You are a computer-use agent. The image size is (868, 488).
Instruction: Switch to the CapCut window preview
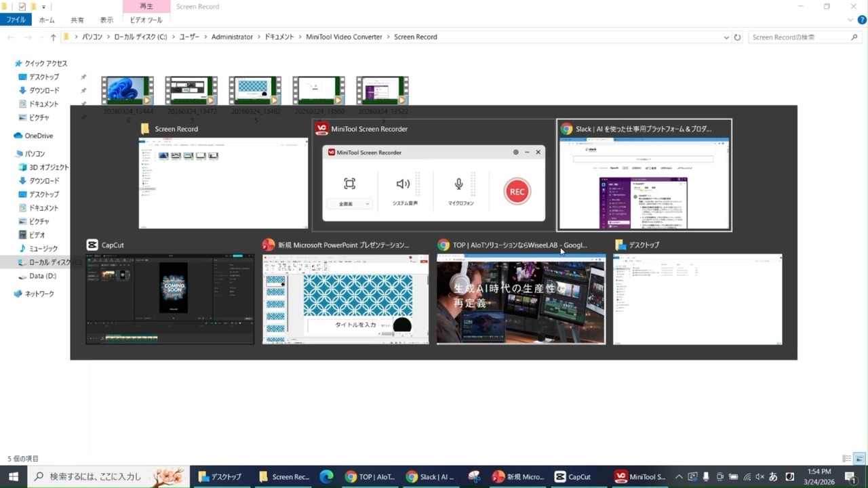coord(170,299)
